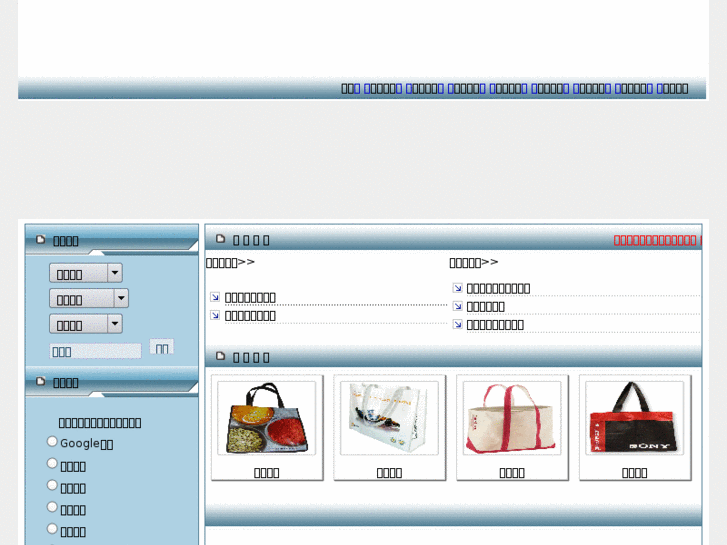Click the second link in top navigation bar
Image resolution: width=727 pixels, height=545 pixels.
click(x=383, y=89)
